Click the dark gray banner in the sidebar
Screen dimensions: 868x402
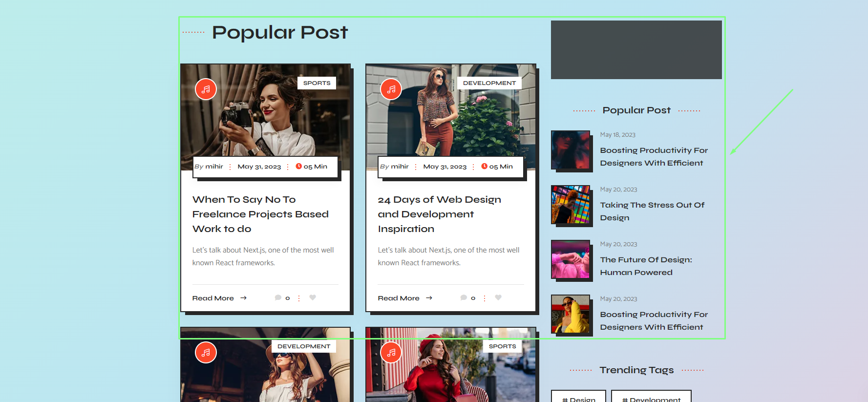(636, 50)
